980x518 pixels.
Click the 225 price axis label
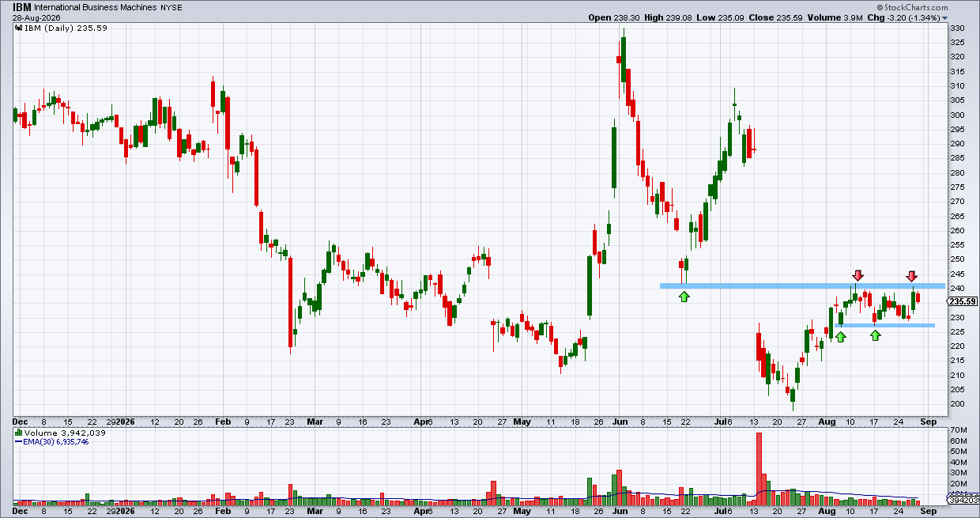[957, 331]
